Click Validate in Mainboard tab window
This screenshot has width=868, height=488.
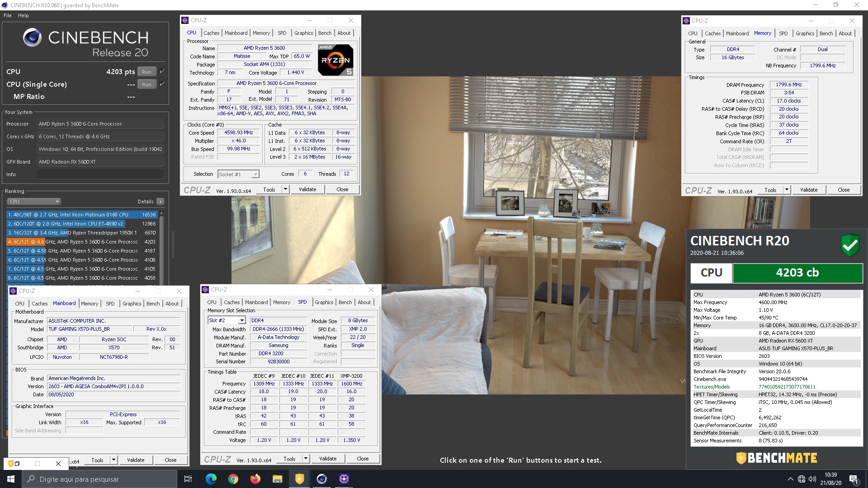(x=136, y=460)
